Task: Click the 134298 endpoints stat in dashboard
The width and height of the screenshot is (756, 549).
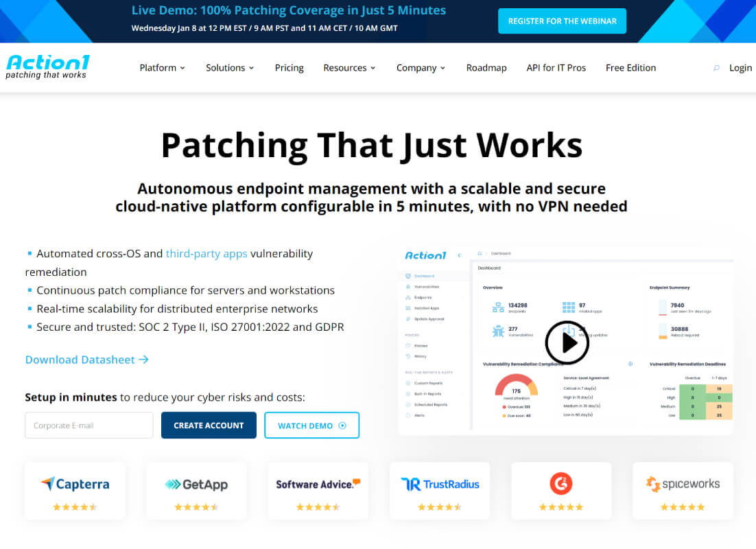Action: click(510, 308)
